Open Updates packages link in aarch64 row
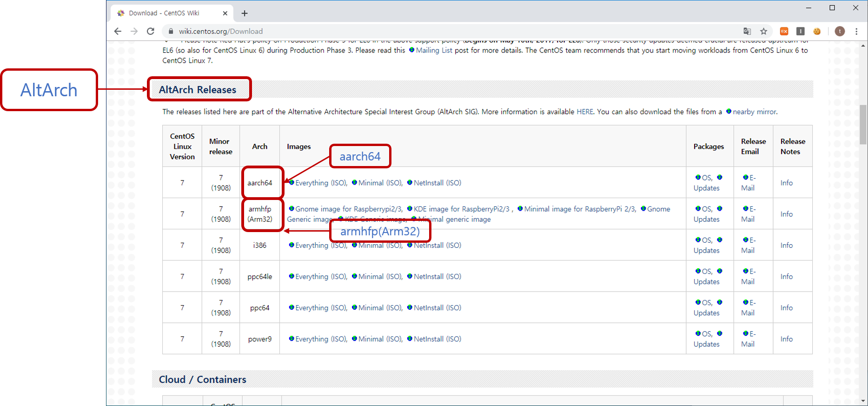The height and width of the screenshot is (406, 868). coord(706,188)
